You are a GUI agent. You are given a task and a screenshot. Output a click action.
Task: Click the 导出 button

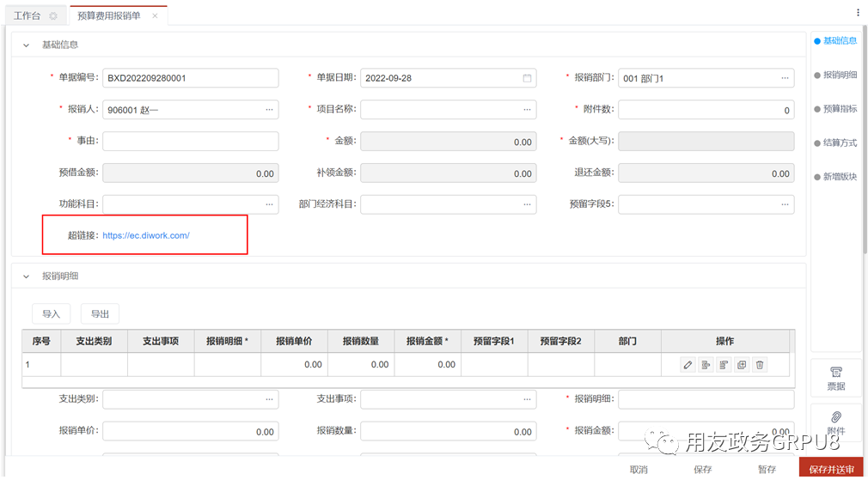tap(101, 313)
